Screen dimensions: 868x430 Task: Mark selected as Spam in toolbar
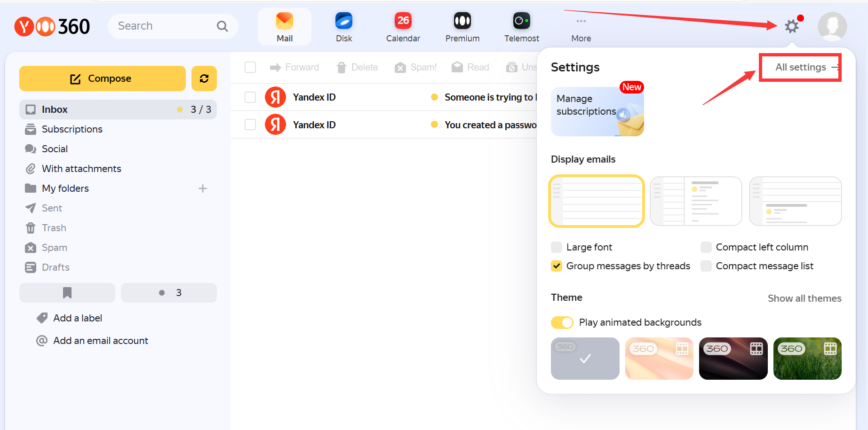point(416,68)
